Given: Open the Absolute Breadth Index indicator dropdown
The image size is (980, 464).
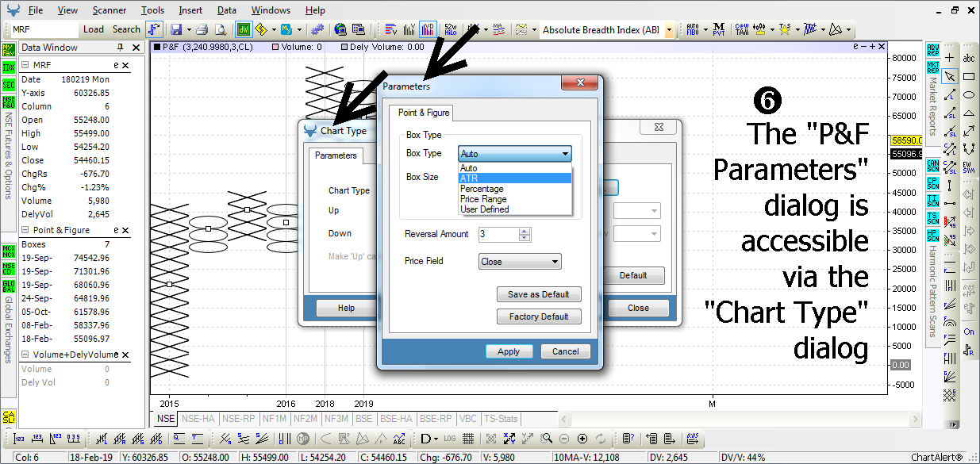Looking at the screenshot, I should [669, 30].
